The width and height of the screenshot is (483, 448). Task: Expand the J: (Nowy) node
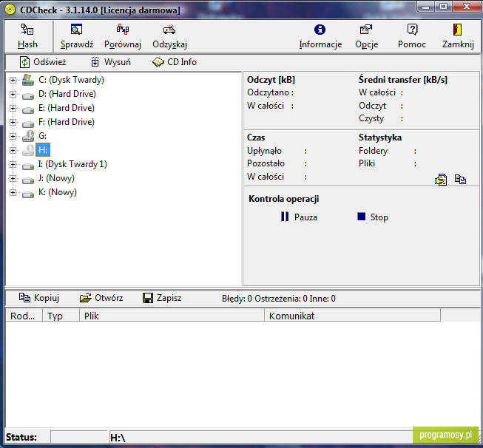(13, 179)
